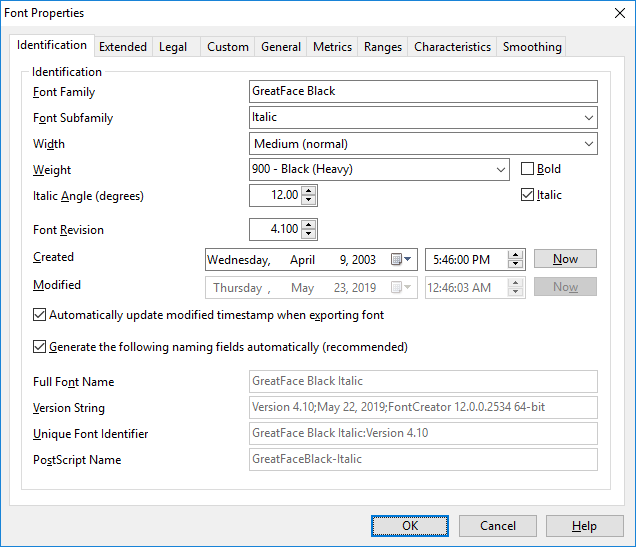The image size is (636, 547).
Task: Toggle automatically update modified timestamp option
Action: [x=40, y=315]
